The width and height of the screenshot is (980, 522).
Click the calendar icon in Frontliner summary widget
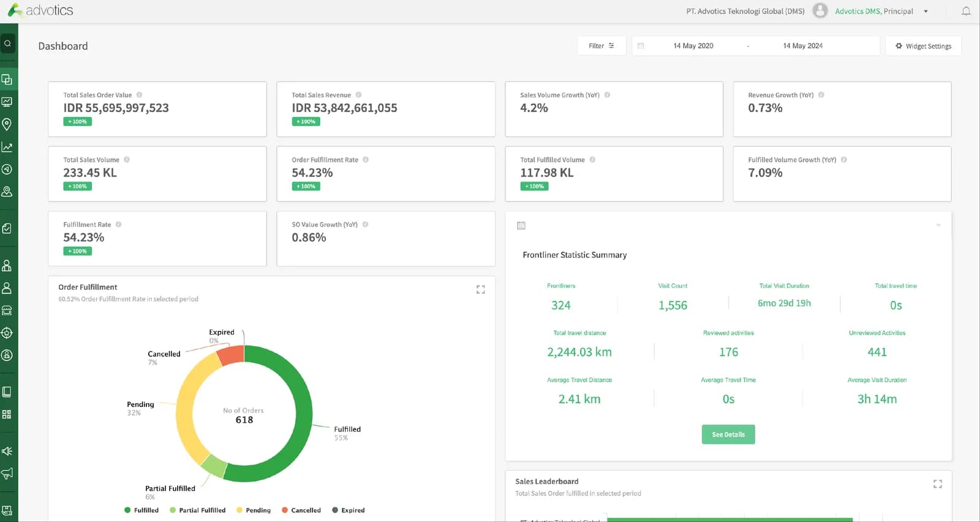[x=521, y=225]
